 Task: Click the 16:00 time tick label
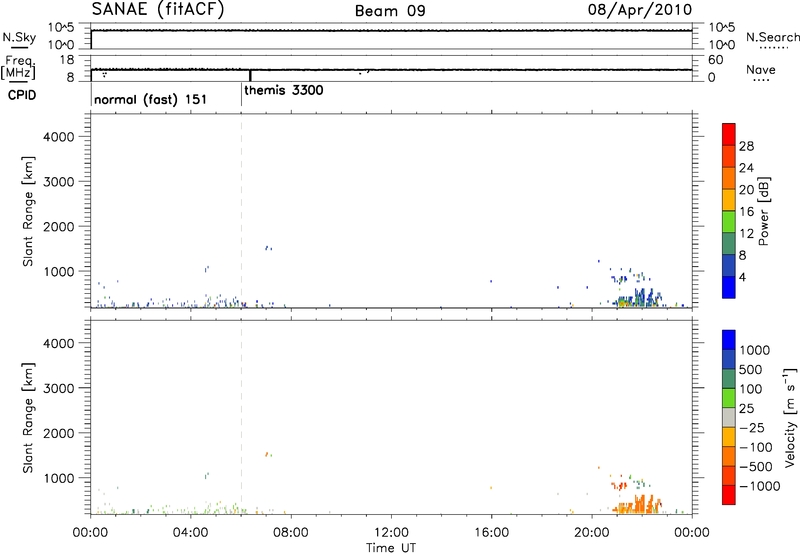coord(491,533)
